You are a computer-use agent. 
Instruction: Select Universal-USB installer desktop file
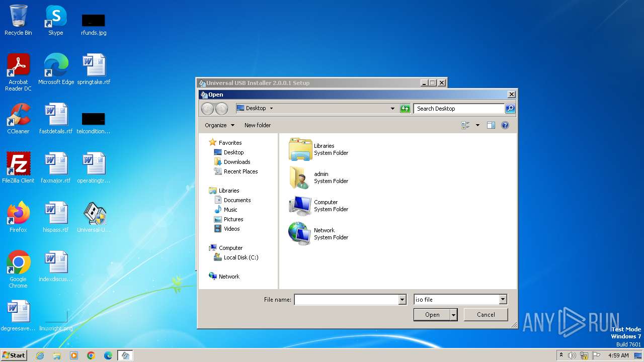pyautogui.click(x=94, y=217)
